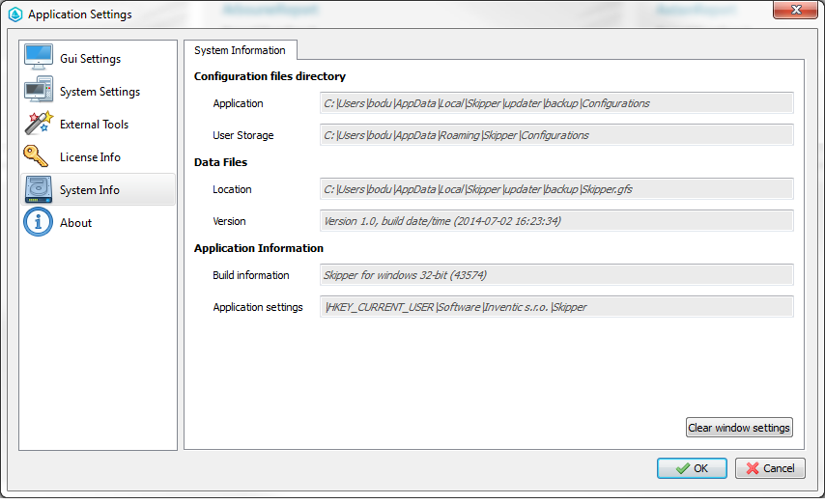Click the Data Files Location field

(x=556, y=189)
